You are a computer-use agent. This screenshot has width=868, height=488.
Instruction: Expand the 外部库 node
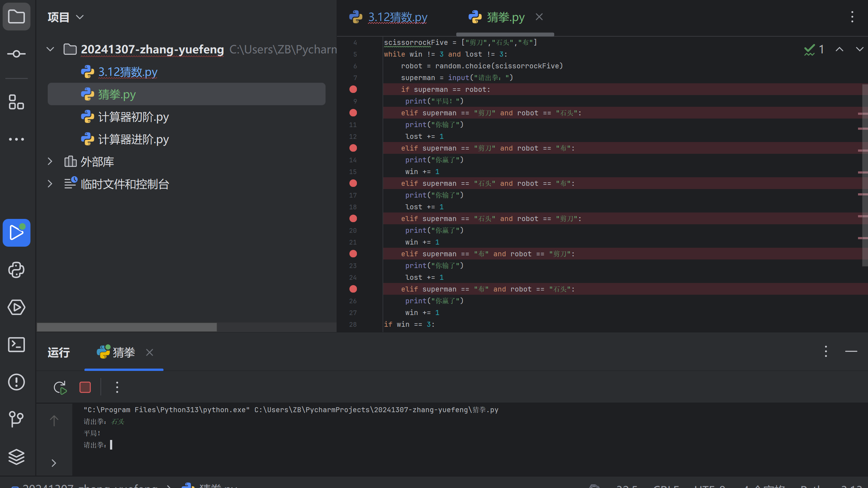pyautogui.click(x=50, y=162)
